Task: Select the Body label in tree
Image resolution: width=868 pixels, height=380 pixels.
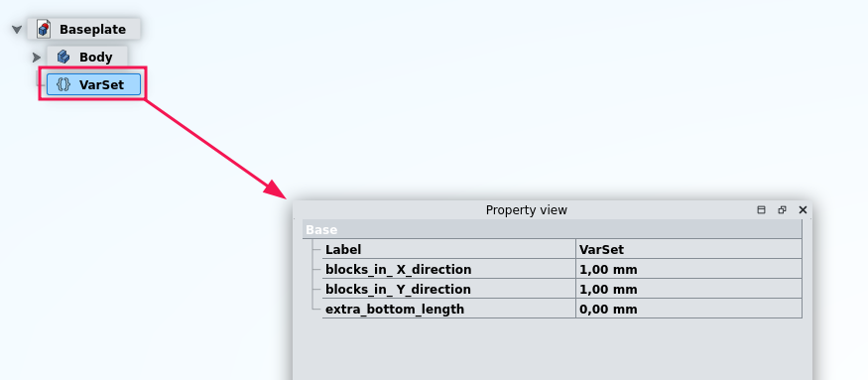Action: tap(96, 58)
